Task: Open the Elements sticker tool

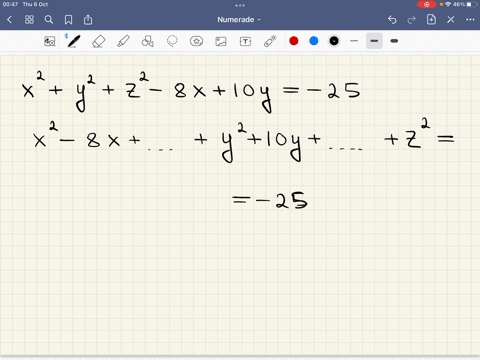Action: pos(196,41)
